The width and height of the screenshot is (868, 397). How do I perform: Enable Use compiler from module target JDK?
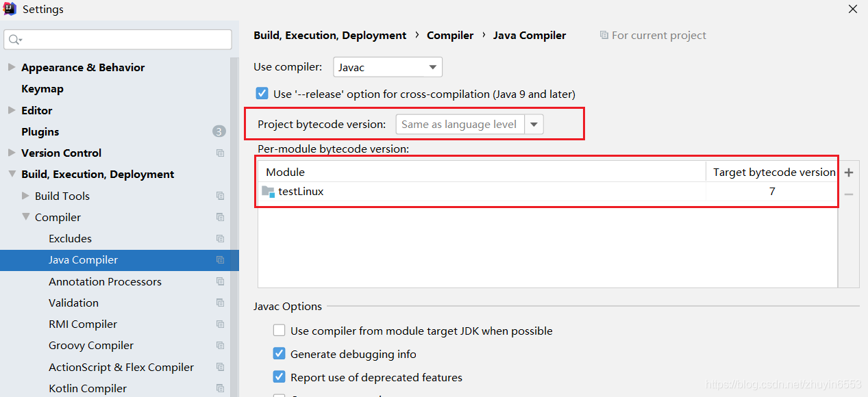(x=280, y=331)
